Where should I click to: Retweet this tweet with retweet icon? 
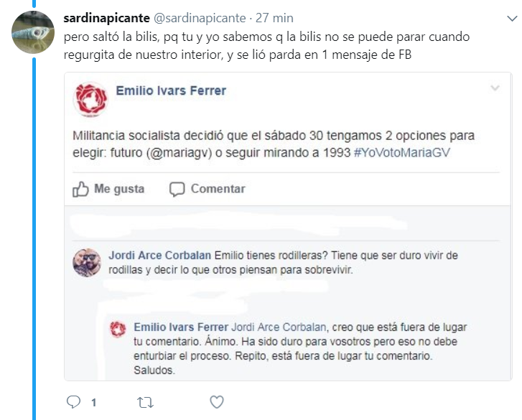point(145,402)
